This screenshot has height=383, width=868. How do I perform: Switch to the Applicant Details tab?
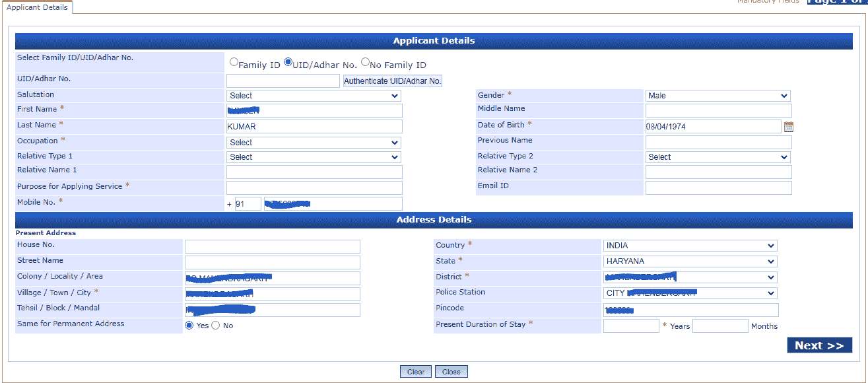pos(36,8)
